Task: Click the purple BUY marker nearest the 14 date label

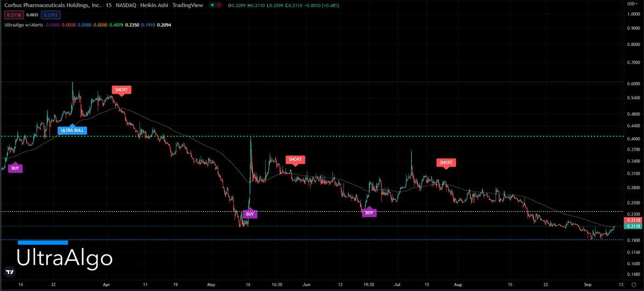Action: pyautogui.click(x=16, y=168)
